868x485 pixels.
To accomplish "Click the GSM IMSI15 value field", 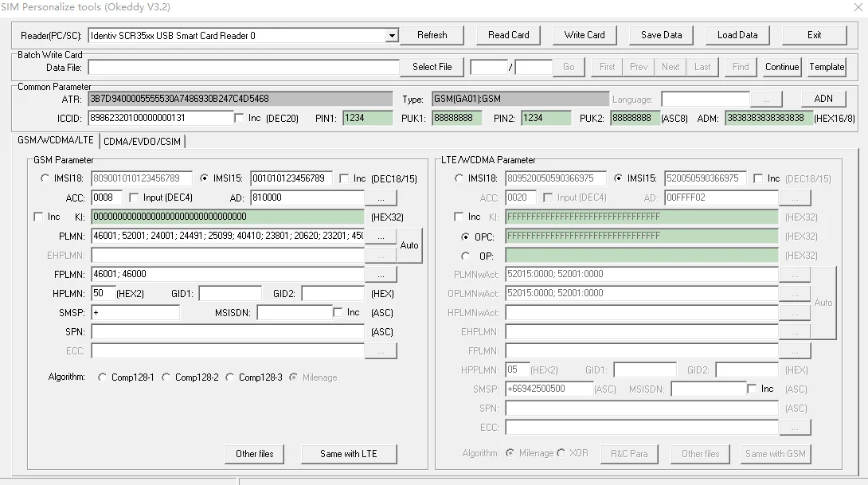I will coord(291,178).
